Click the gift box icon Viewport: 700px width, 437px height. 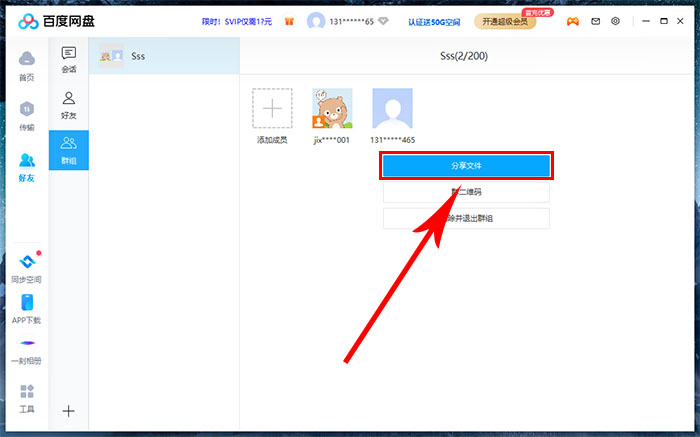(289, 21)
